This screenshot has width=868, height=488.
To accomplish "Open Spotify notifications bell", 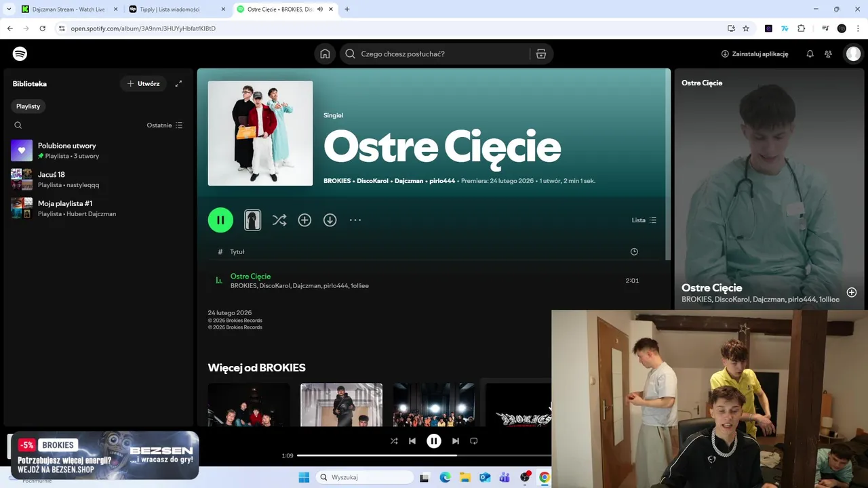I will [x=810, y=54].
